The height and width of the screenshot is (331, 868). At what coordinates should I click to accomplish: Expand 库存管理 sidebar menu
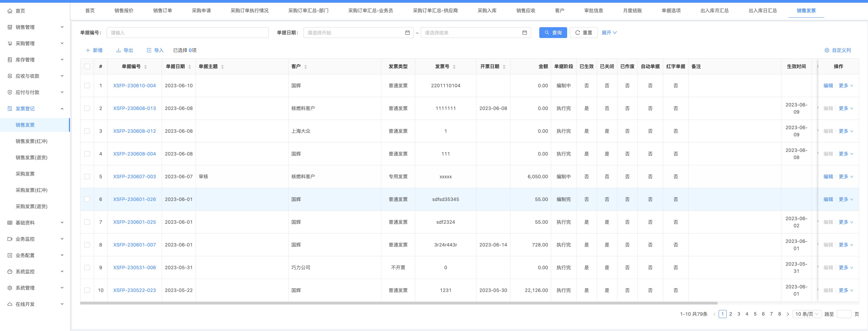pyautogui.click(x=62, y=60)
